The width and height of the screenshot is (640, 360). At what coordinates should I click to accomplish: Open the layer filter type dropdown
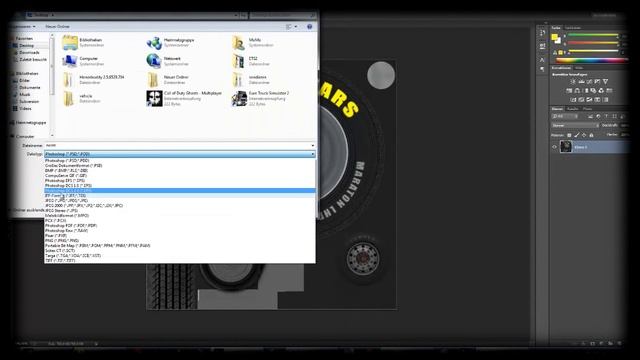[x=565, y=117]
